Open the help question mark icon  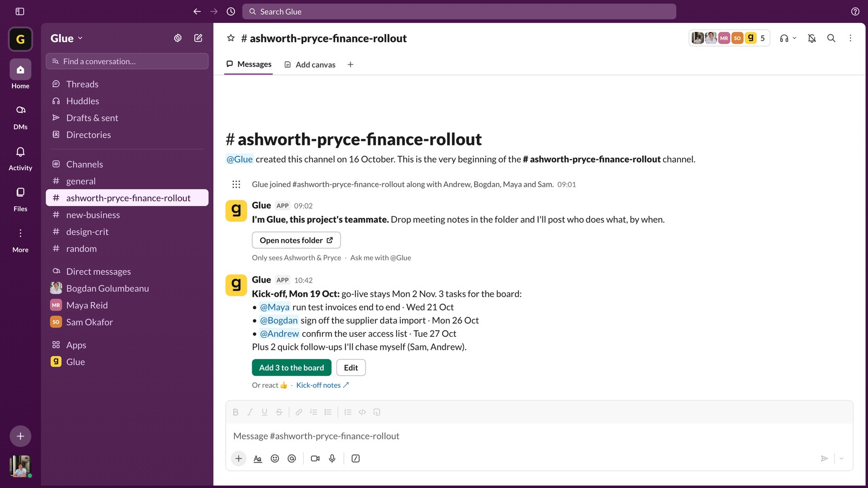855,11
